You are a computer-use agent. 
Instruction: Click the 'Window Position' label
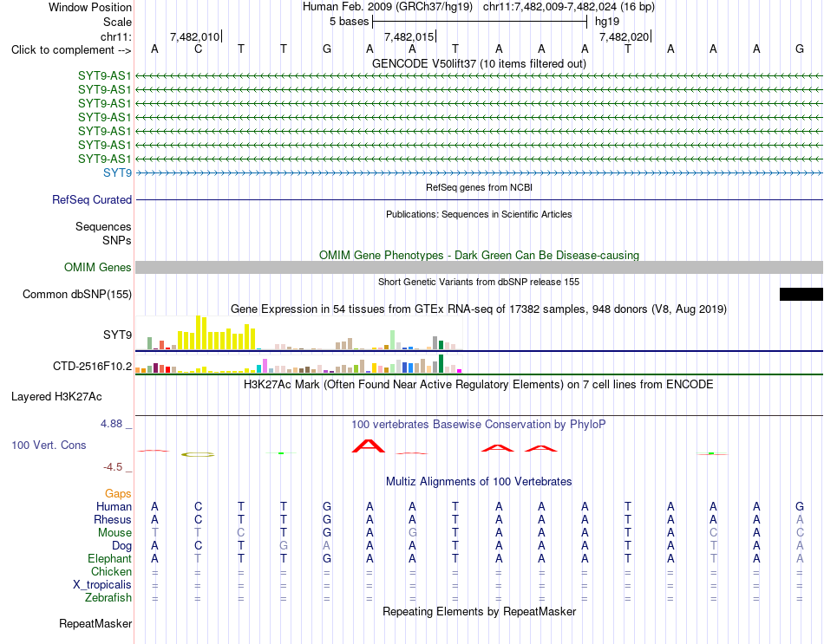point(90,7)
